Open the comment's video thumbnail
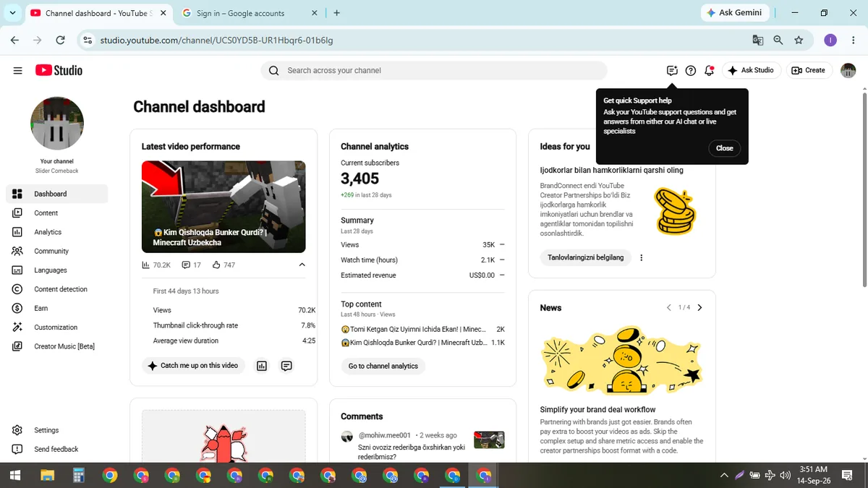868x488 pixels. pos(489,440)
